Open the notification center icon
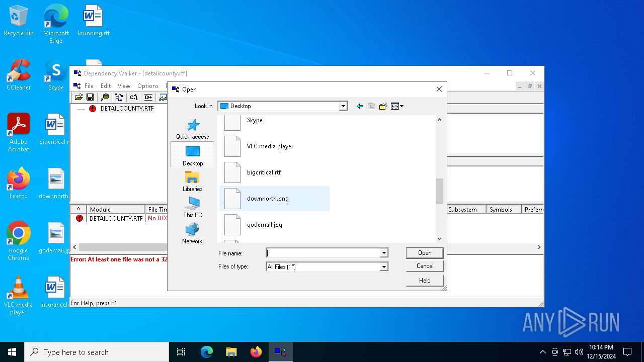 [627, 352]
